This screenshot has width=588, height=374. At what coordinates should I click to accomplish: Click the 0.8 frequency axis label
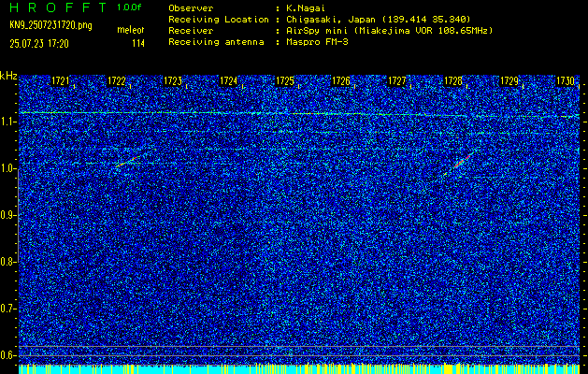click(7, 262)
